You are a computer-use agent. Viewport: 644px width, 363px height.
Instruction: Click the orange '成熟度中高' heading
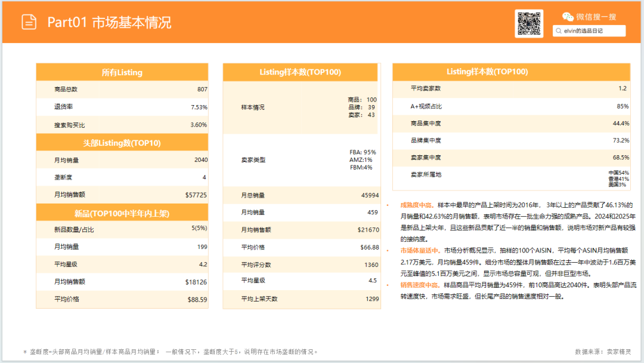(x=416, y=205)
